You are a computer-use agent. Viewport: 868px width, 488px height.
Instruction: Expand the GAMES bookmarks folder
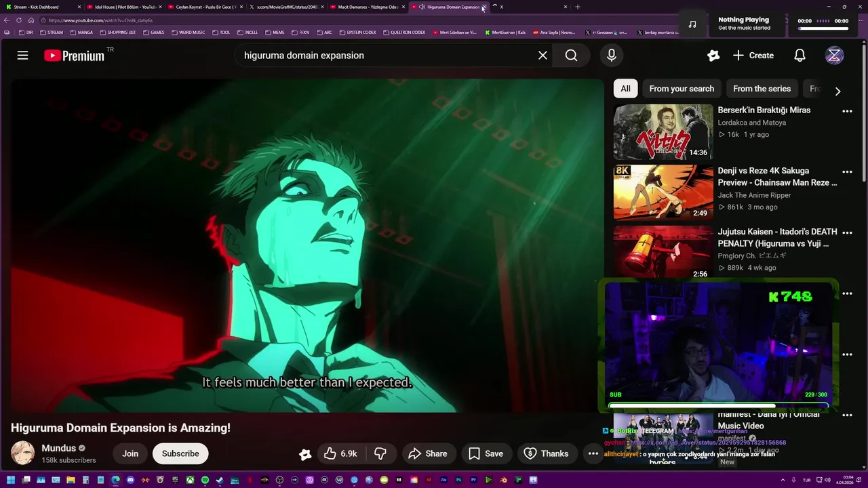(x=154, y=32)
